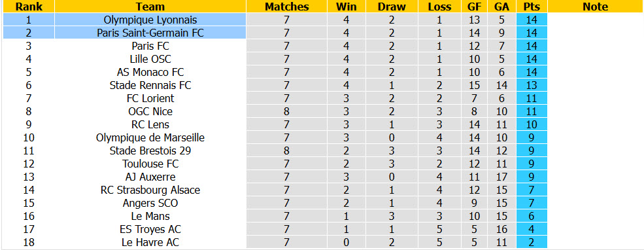
Task: Select the Paris Saint-Germain FC team name
Action: coord(150,33)
